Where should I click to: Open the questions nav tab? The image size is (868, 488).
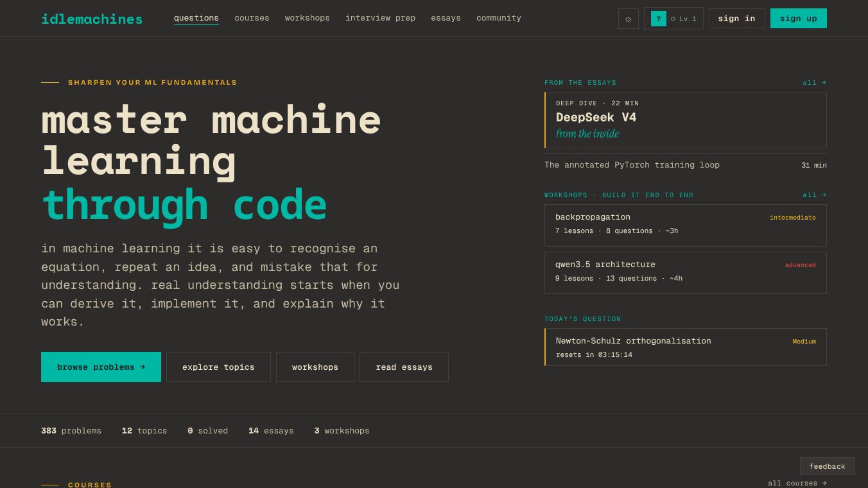196,18
